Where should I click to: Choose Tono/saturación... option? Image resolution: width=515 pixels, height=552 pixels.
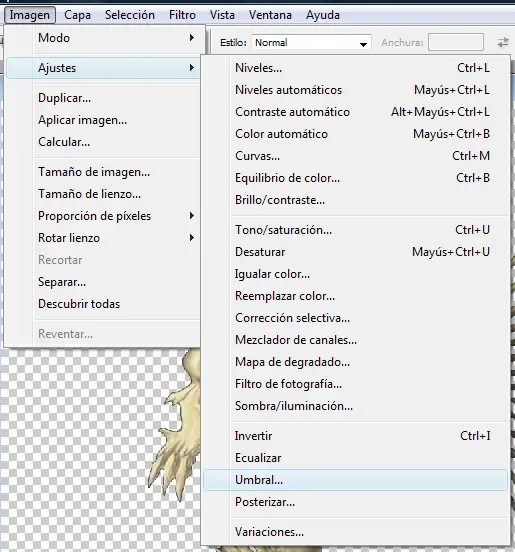(356, 230)
